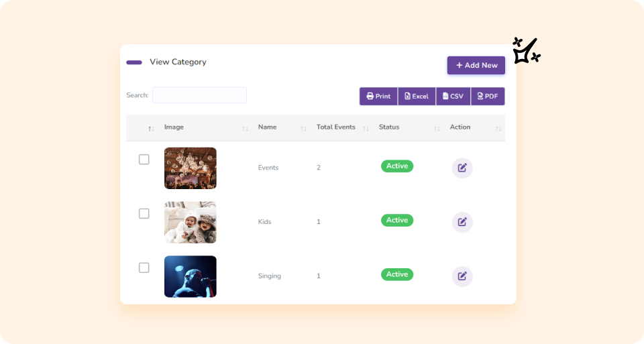Sort by the Status column arrows

pos(437,128)
